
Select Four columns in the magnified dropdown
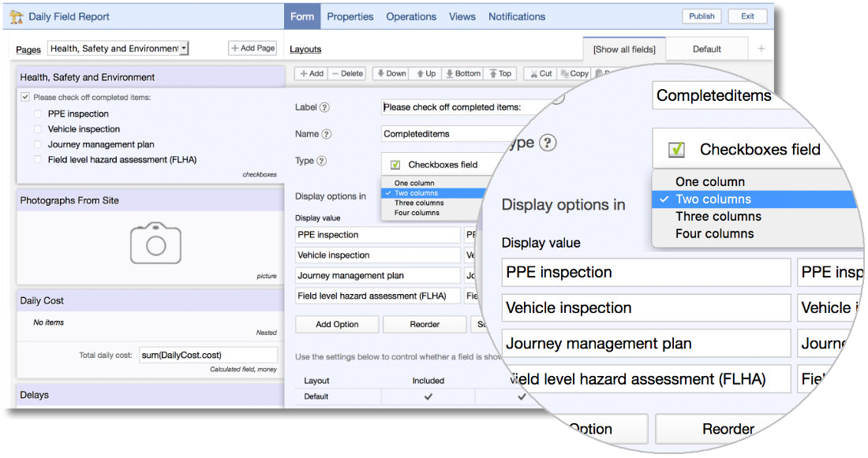(x=756, y=234)
